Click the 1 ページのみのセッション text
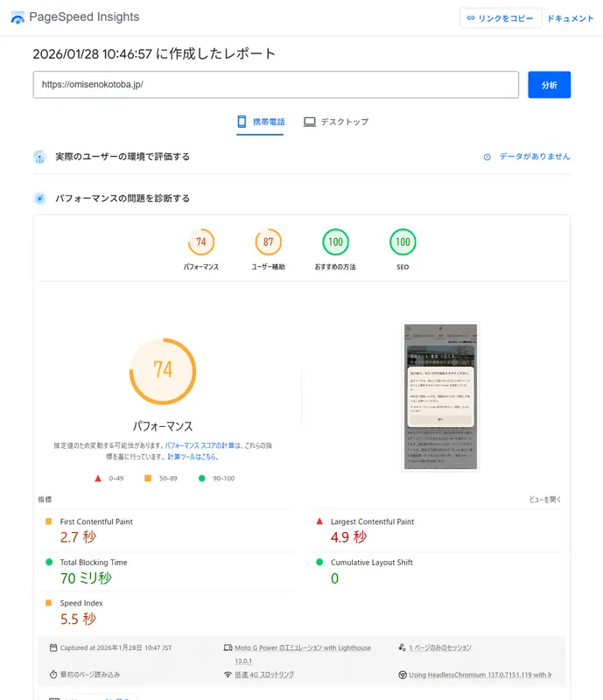 (440, 647)
